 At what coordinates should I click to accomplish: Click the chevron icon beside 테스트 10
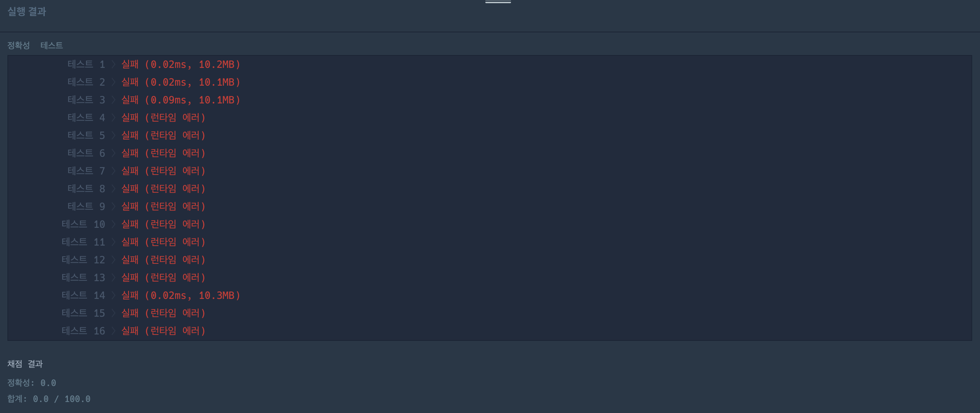[113, 224]
